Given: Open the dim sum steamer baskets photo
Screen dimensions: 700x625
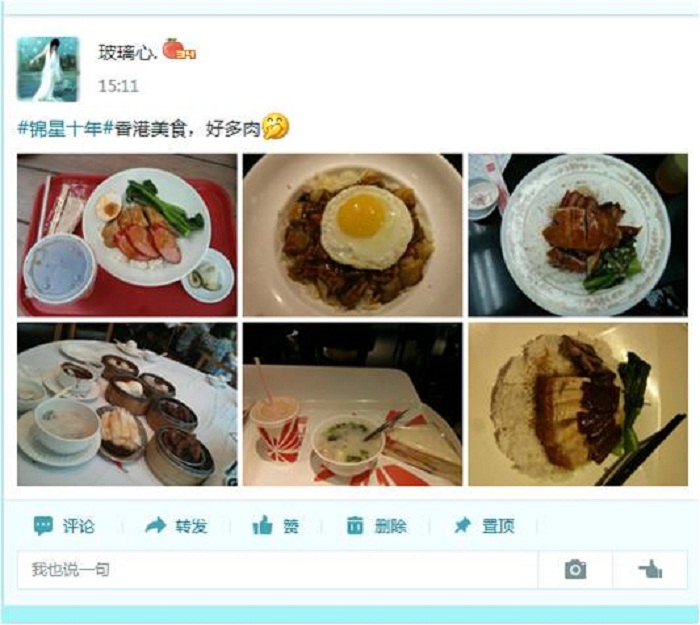Looking at the screenshot, I should pyautogui.click(x=127, y=404).
